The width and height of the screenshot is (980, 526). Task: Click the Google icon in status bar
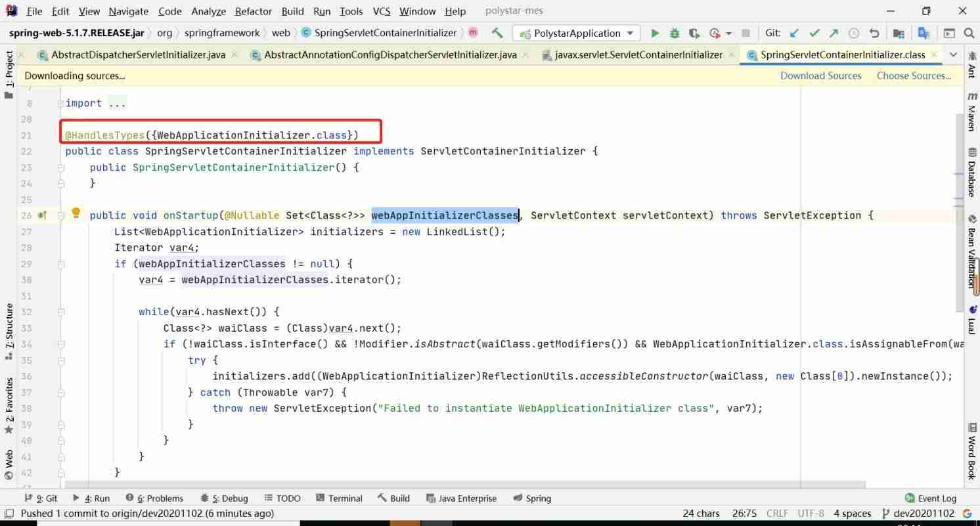click(x=967, y=513)
